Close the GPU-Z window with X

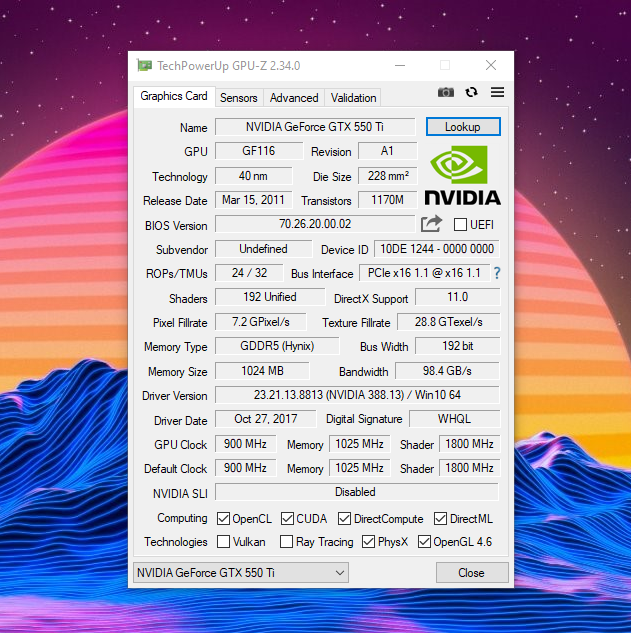pos(491,65)
